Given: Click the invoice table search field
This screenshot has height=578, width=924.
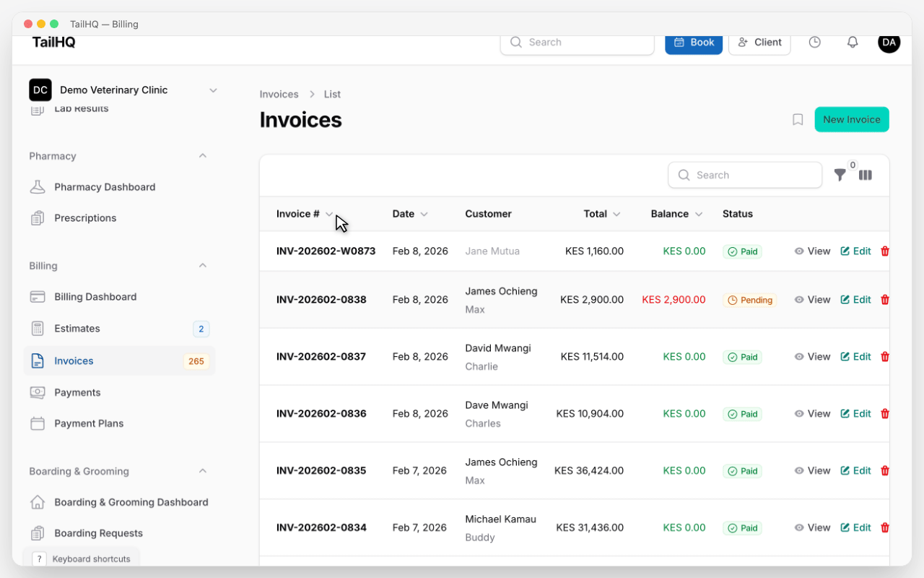Looking at the screenshot, I should point(745,175).
